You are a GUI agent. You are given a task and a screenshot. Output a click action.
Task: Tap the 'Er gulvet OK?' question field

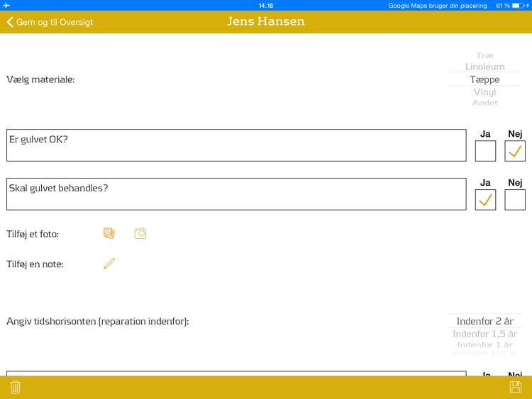point(236,145)
